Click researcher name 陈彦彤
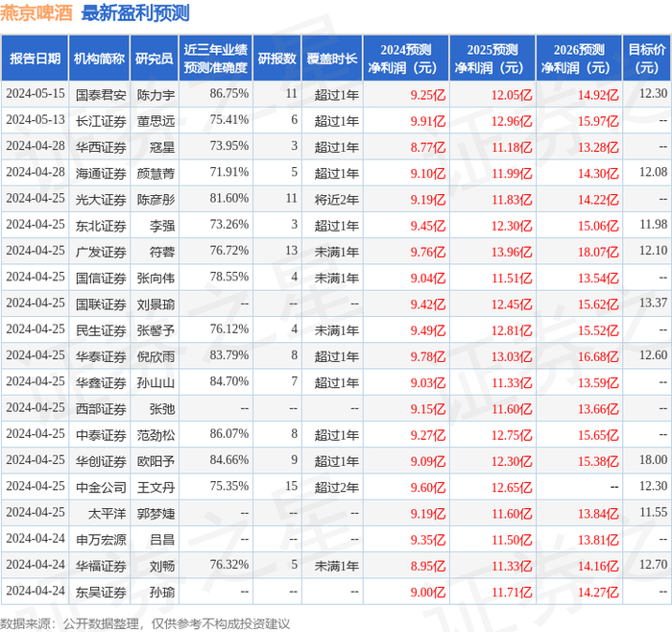Viewport: 672px width, 632px height. (x=156, y=200)
